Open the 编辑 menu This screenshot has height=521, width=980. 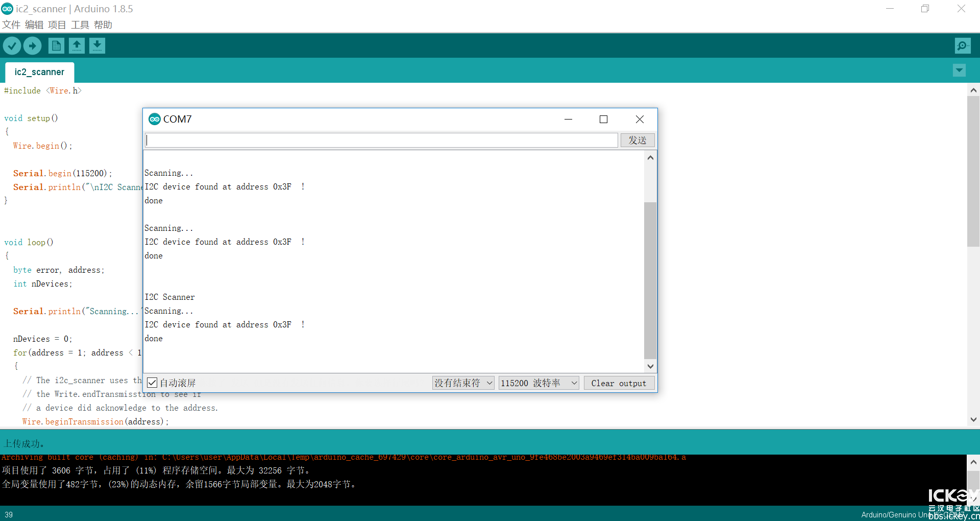[x=34, y=25]
